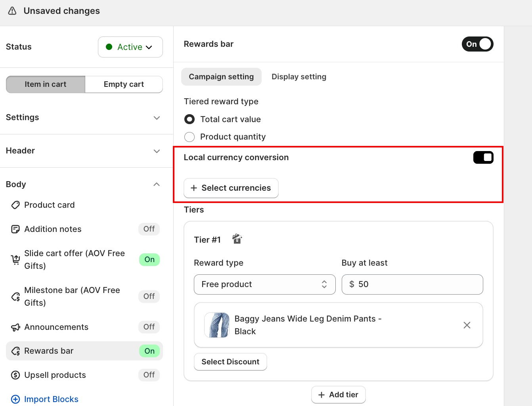Image resolution: width=532 pixels, height=406 pixels.
Task: Toggle Slide cart offer On badge
Action: [149, 259]
